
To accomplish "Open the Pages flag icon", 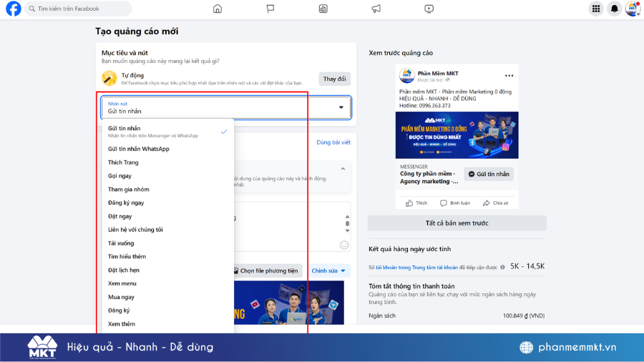I will pyautogui.click(x=270, y=9).
